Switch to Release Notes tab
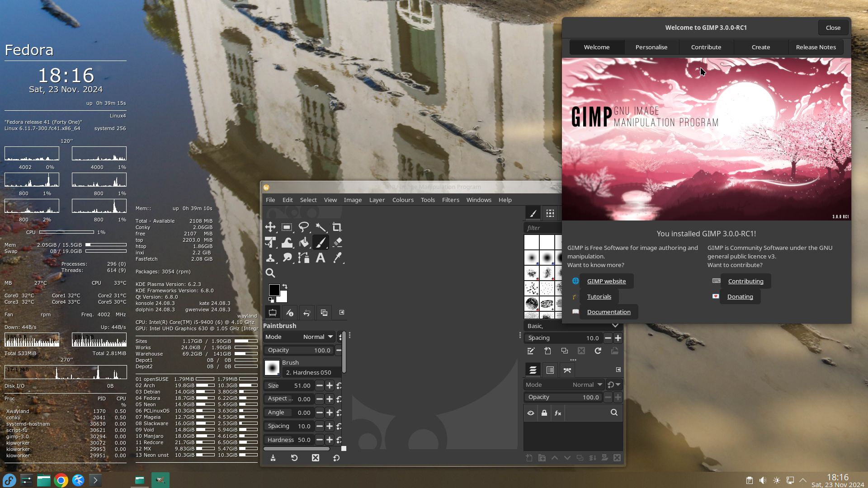Image resolution: width=868 pixels, height=488 pixels. coord(816,47)
